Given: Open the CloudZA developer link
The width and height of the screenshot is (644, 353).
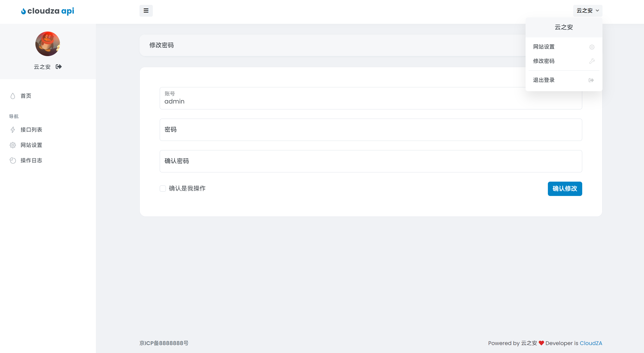Looking at the screenshot, I should [x=591, y=343].
